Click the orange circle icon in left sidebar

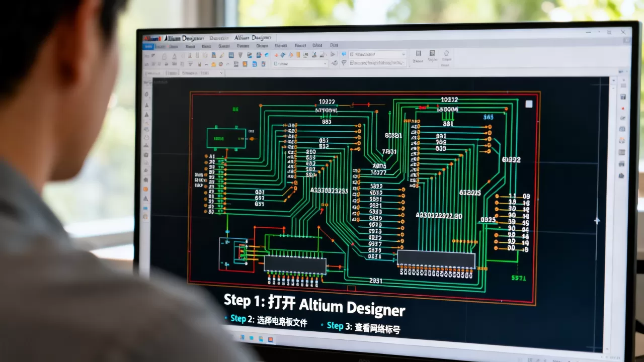145,189
